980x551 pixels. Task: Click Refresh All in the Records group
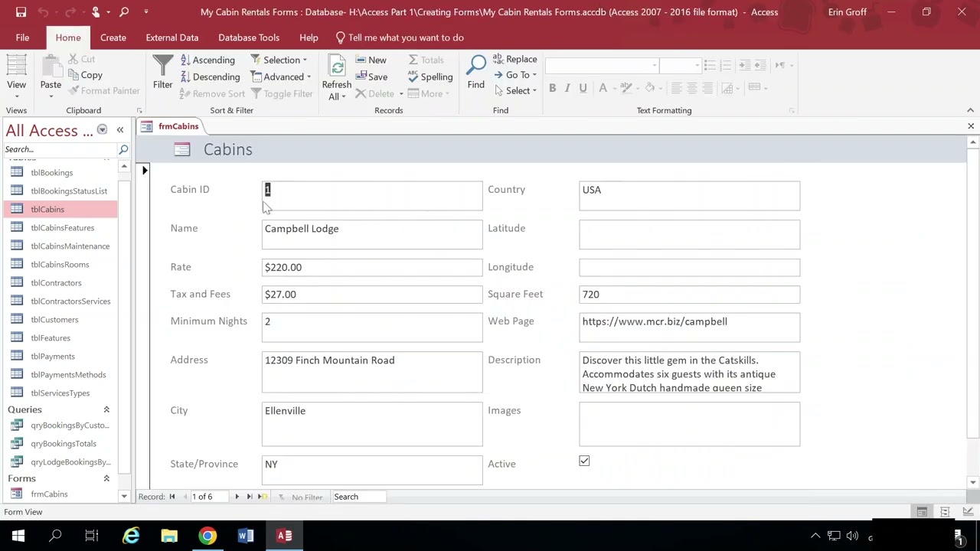coord(336,77)
